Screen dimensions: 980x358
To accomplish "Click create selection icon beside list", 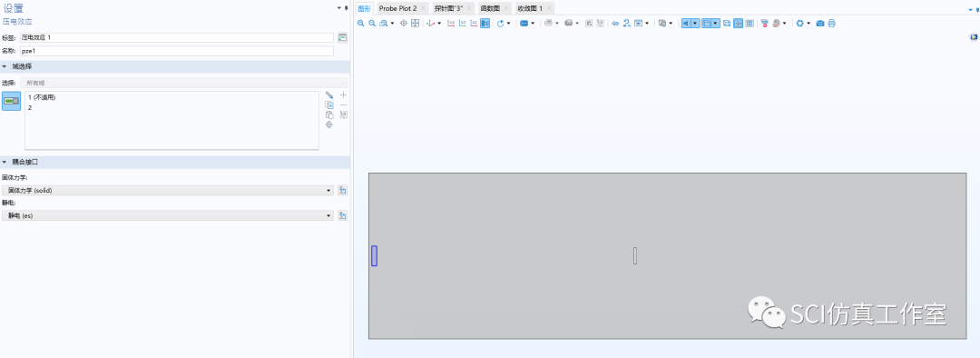I will pyautogui.click(x=329, y=95).
